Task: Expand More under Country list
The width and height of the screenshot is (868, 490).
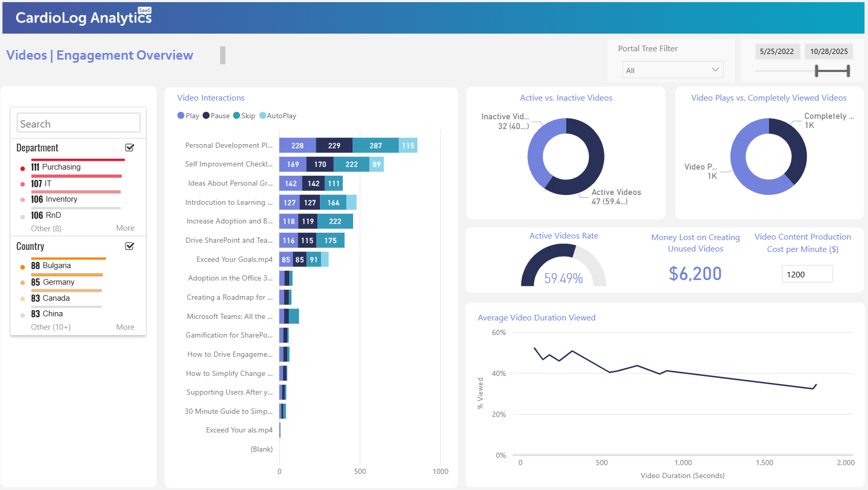Action: tap(125, 327)
